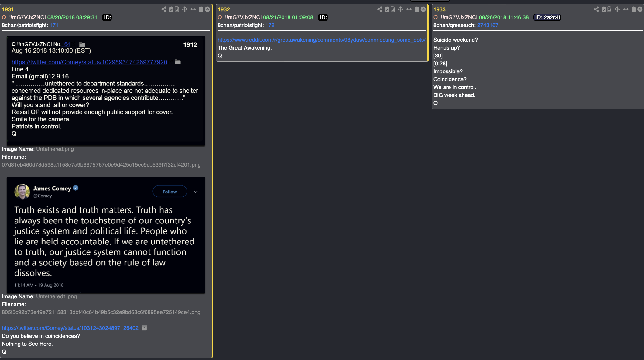Click horizontal-arrows width icon on post 1932
644x360 pixels.
(x=409, y=9)
